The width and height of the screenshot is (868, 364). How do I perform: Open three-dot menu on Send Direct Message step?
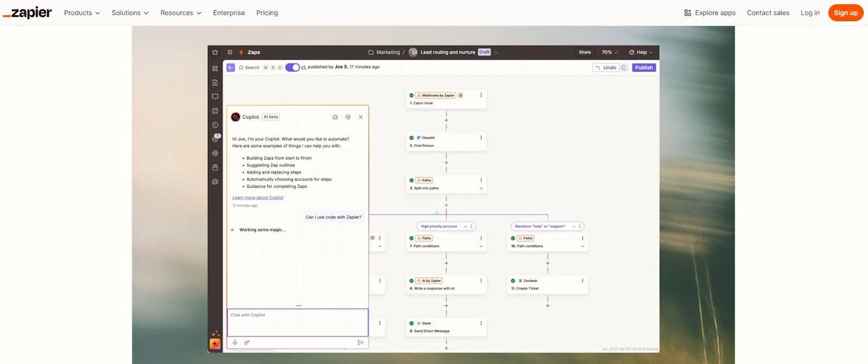pos(481,323)
